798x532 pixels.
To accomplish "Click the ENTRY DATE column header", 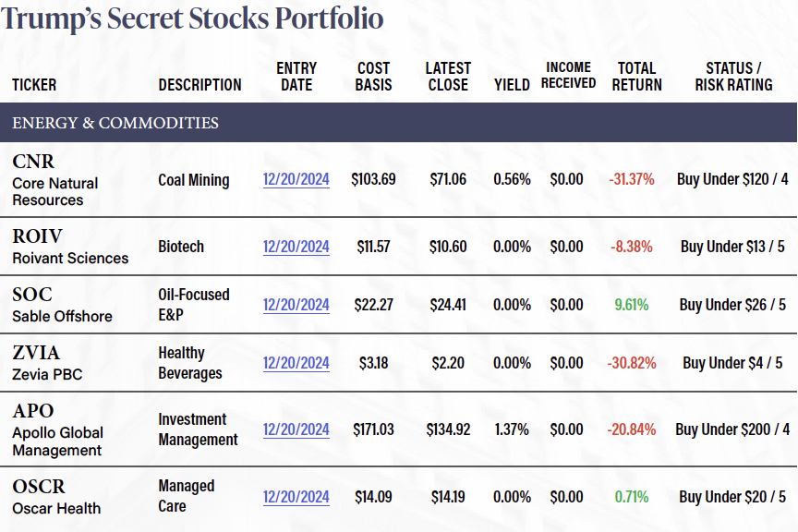I will (x=296, y=77).
